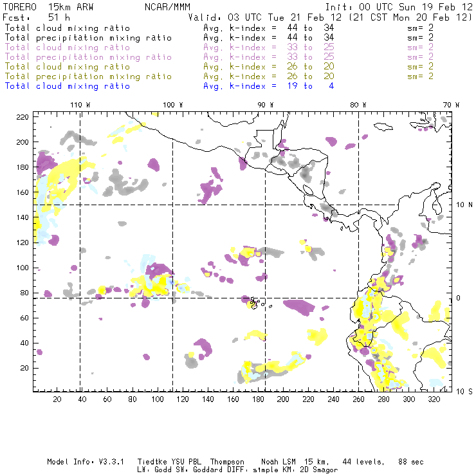Click the "100 W" longitude label
This screenshot has height=476, width=476.
[x=173, y=105]
